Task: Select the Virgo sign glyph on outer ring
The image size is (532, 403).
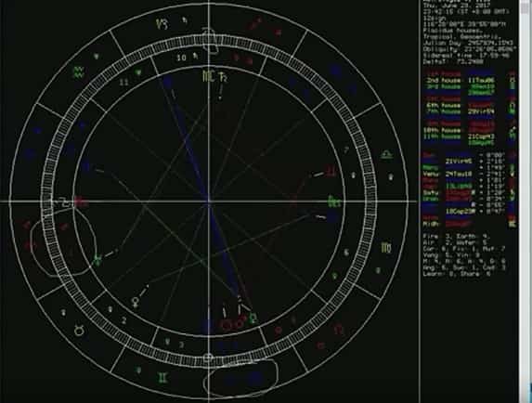Action: pos(386,248)
